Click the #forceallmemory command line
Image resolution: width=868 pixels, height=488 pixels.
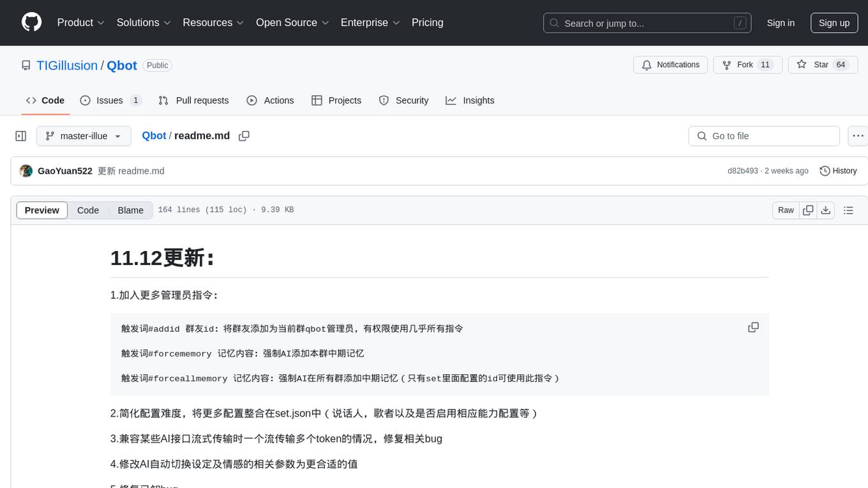point(341,378)
